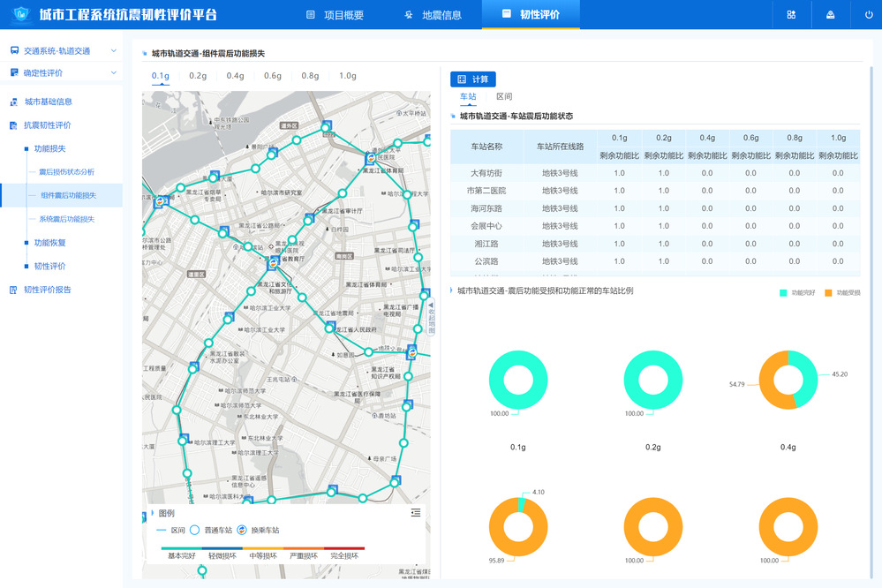
Task: Collapse the legend panel via list icon
Action: 416,513
